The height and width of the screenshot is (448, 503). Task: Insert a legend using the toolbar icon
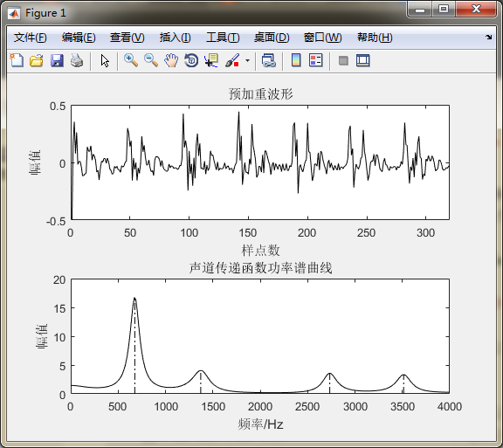pos(316,60)
